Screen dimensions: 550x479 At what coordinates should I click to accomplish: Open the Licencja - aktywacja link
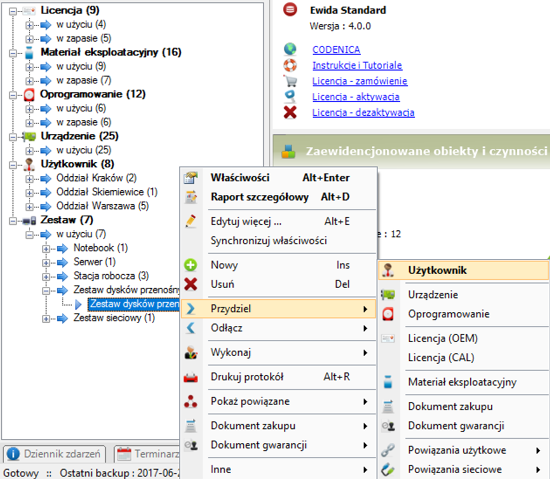356,97
